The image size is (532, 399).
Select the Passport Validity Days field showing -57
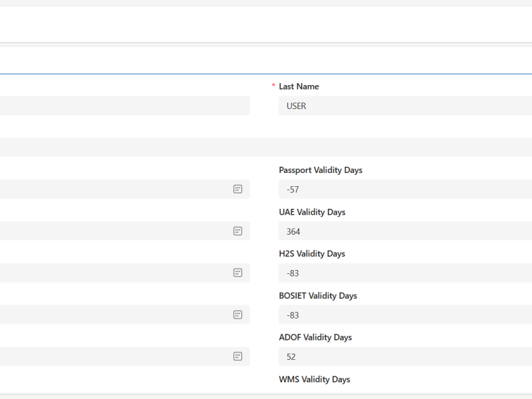click(x=405, y=190)
